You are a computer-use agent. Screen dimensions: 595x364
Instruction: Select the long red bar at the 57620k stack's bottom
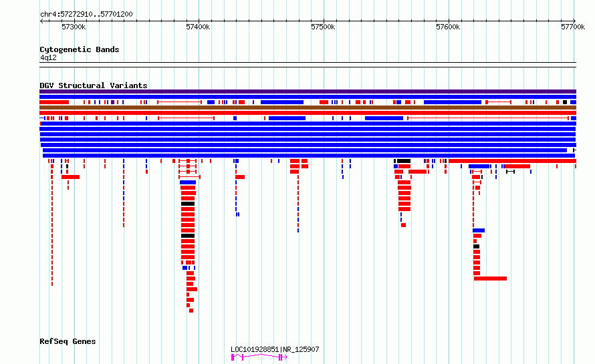pyautogui.click(x=490, y=279)
